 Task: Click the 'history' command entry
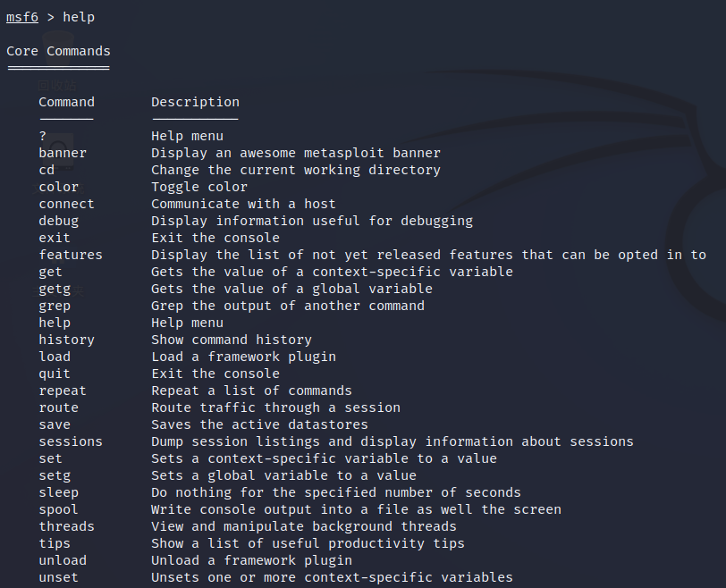pos(67,340)
